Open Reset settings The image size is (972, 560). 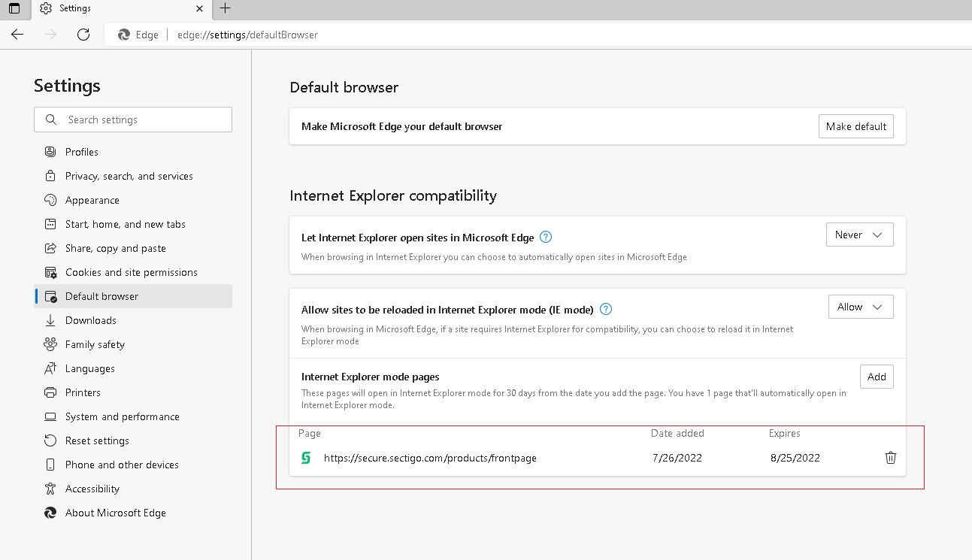point(133,440)
